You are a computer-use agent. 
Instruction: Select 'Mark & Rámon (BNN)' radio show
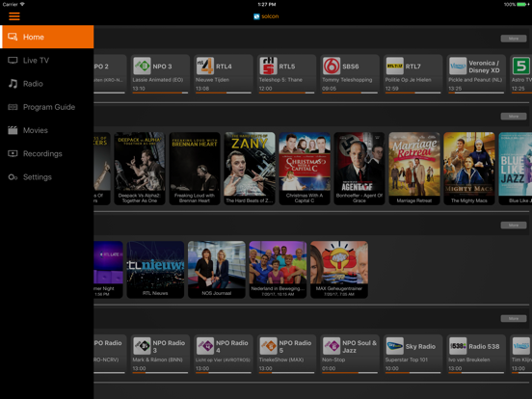157,359
